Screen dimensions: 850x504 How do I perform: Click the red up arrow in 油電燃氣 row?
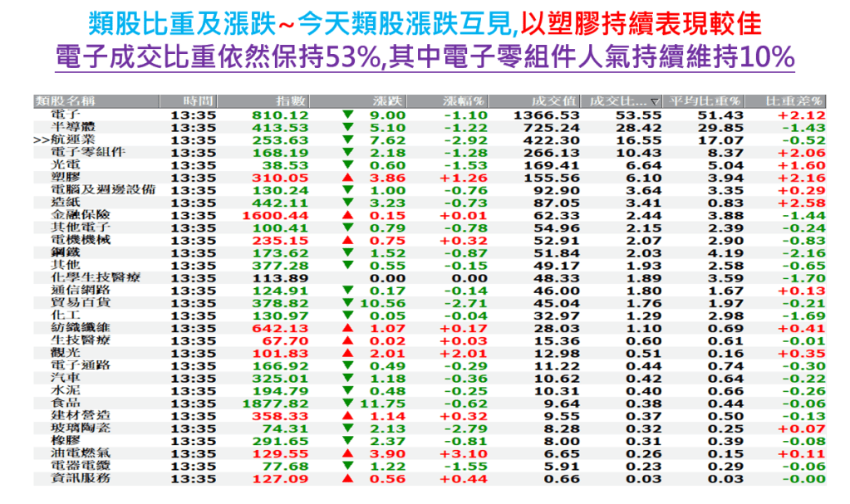pyautogui.click(x=347, y=454)
